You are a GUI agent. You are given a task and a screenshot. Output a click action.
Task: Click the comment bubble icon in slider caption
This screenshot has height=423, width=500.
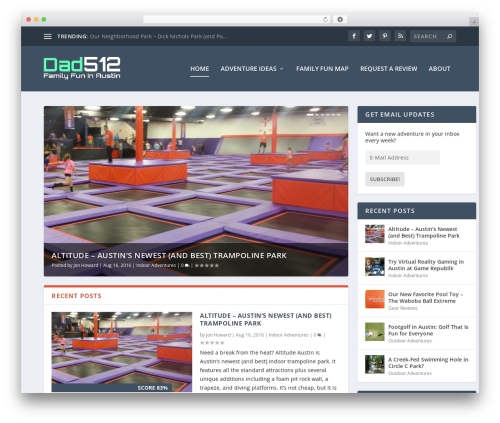click(187, 266)
